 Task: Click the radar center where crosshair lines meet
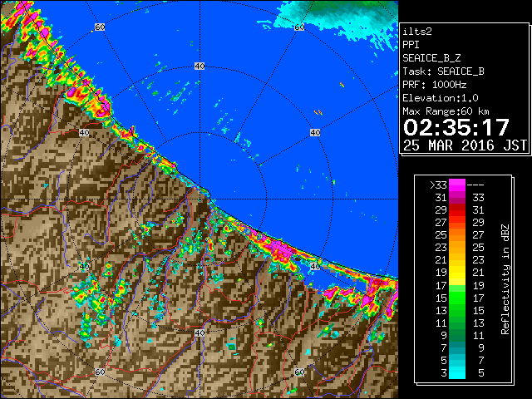[199, 199]
